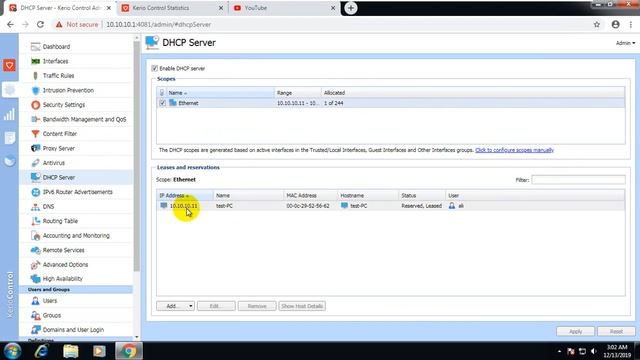Open the logs document icon in left strip

click(x=9, y=138)
